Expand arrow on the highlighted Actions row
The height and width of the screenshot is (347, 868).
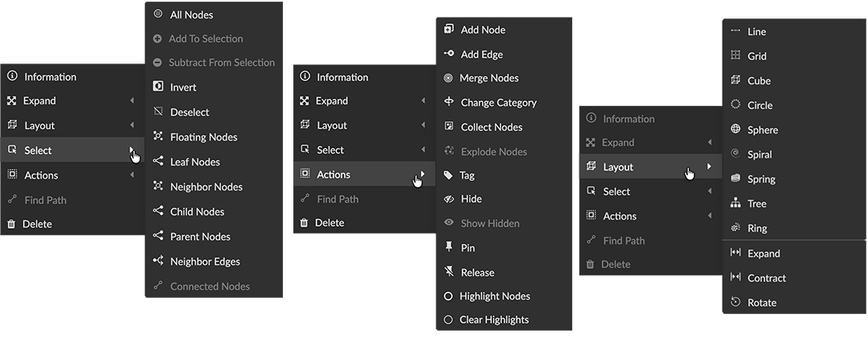point(423,174)
